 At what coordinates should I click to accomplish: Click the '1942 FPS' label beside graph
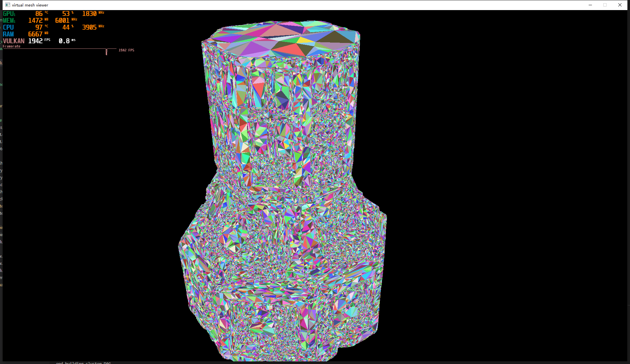(126, 50)
